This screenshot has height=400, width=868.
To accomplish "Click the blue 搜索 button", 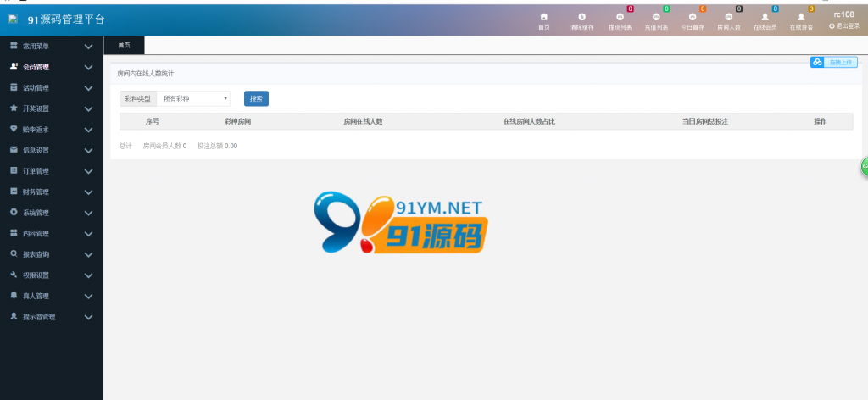I will [256, 98].
